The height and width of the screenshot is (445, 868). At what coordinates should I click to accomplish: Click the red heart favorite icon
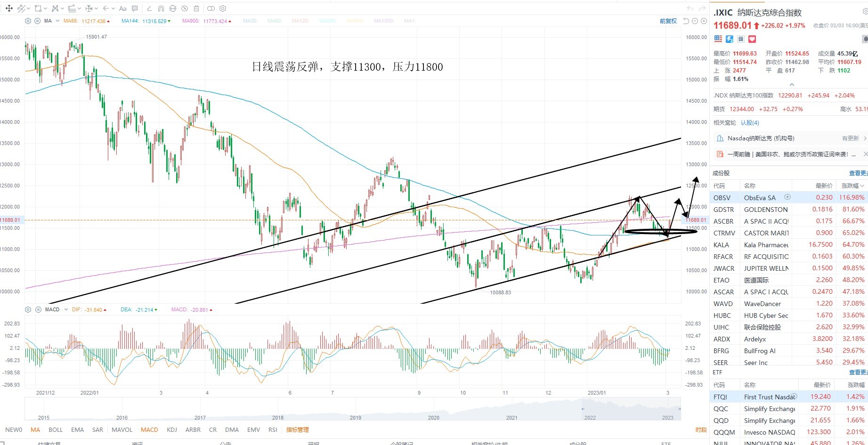pyautogui.click(x=752, y=39)
